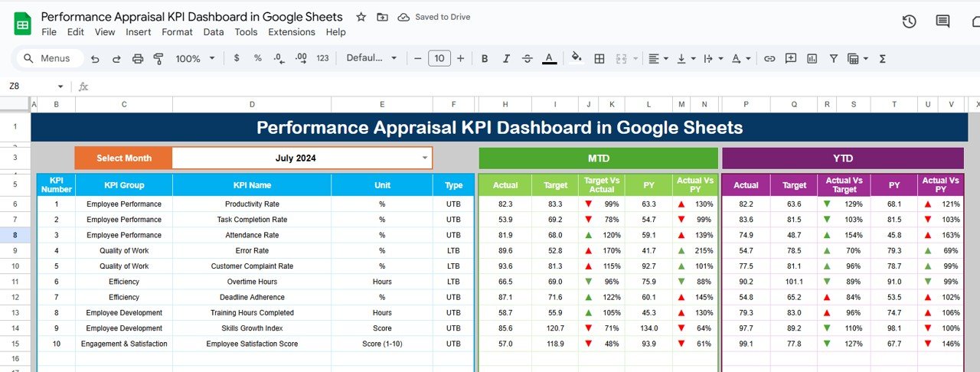Viewport: 980px width, 372px height.
Task: Open version history clock icon
Action: tap(909, 21)
